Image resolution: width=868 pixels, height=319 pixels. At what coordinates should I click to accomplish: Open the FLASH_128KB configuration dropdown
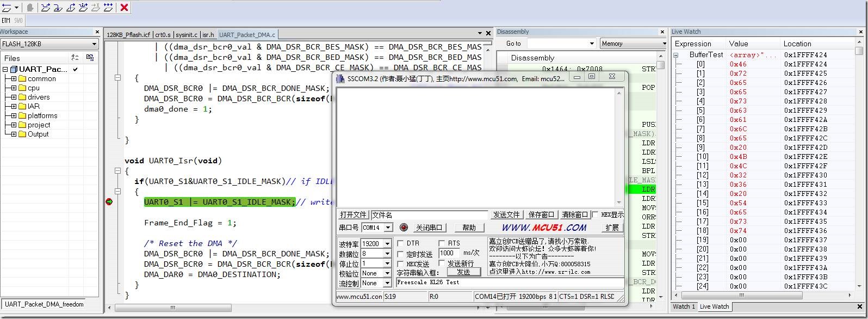click(94, 44)
